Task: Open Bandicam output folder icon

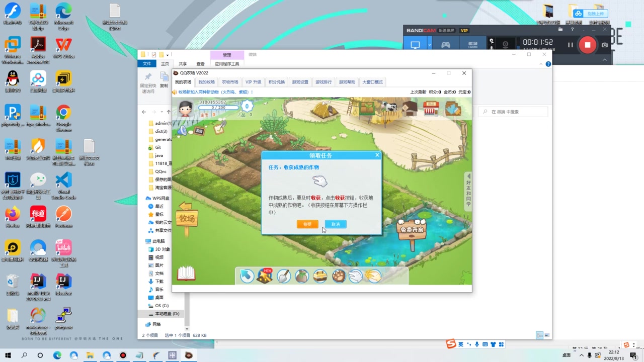Action: point(560,30)
